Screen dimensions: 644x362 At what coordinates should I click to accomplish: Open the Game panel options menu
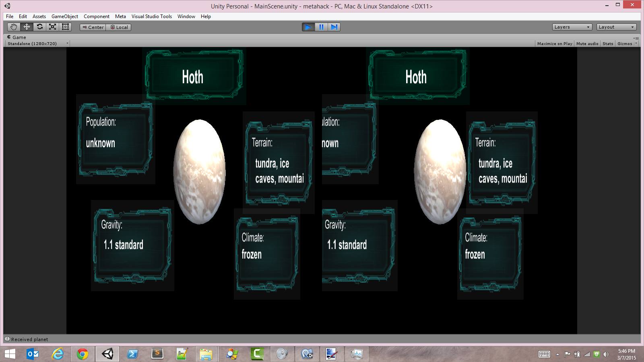coord(636,38)
